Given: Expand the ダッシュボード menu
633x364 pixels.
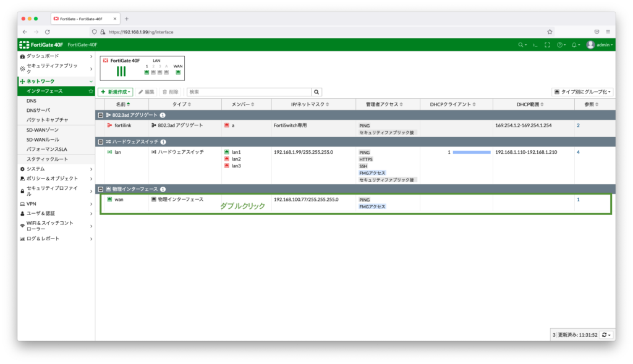Looking at the screenshot, I should tap(56, 56).
